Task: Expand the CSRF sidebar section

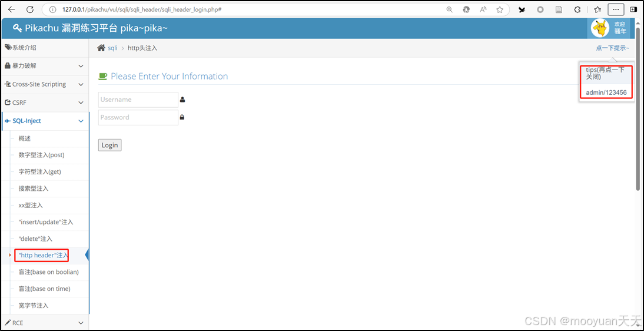Action: (x=45, y=102)
